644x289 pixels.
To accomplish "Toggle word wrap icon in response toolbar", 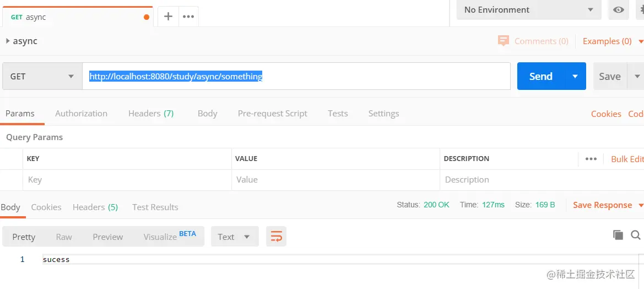I will click(x=277, y=237).
